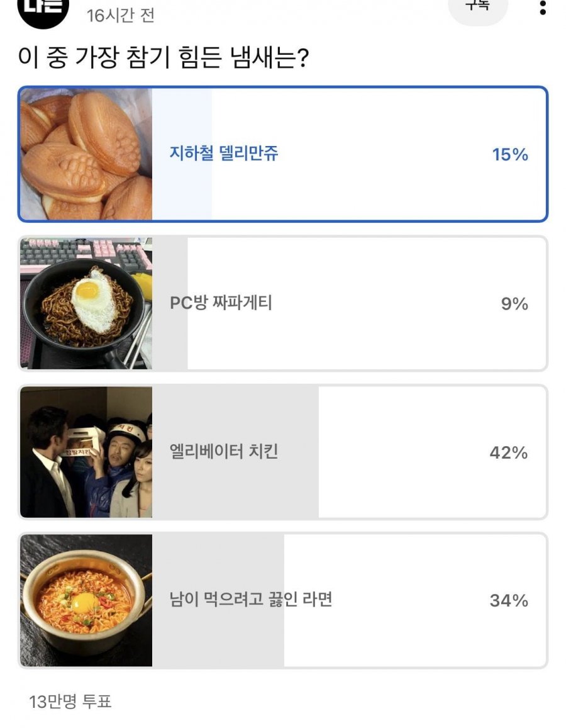Image resolution: width=566 pixels, height=728 pixels.
Task: Click the gray result bar for the 라면 option
Action: coord(264,636)
